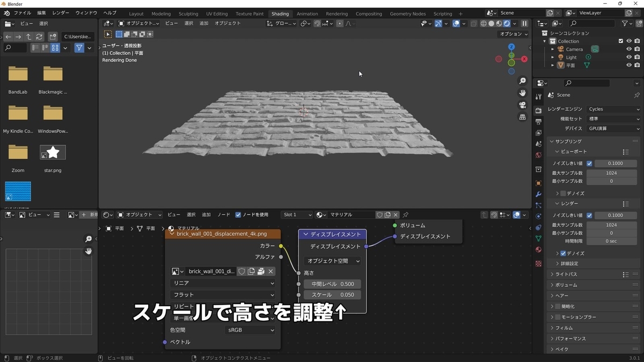Toggle viewport デノイズ checkbox
The width and height of the screenshot is (644, 362).
(563, 193)
